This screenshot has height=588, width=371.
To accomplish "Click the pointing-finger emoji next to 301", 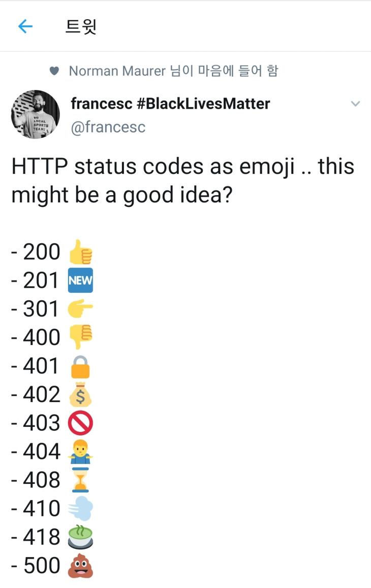I will coord(80,308).
